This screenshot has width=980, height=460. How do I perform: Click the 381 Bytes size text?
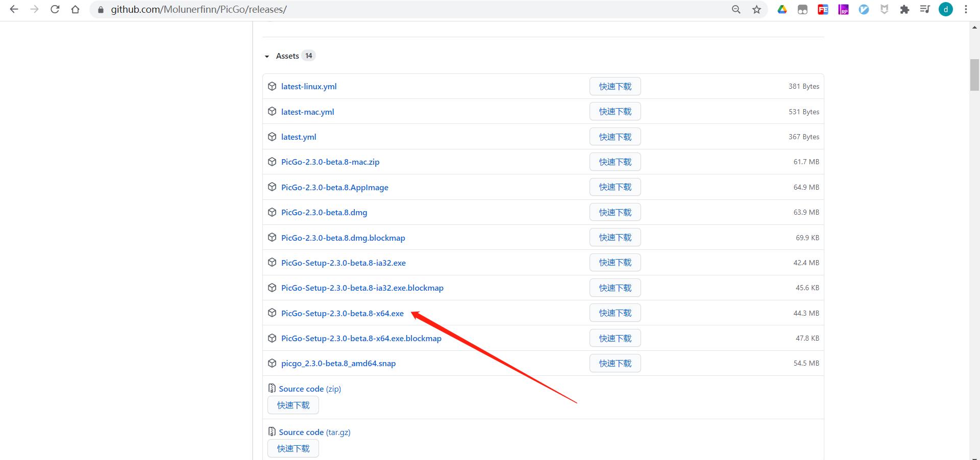click(x=804, y=86)
